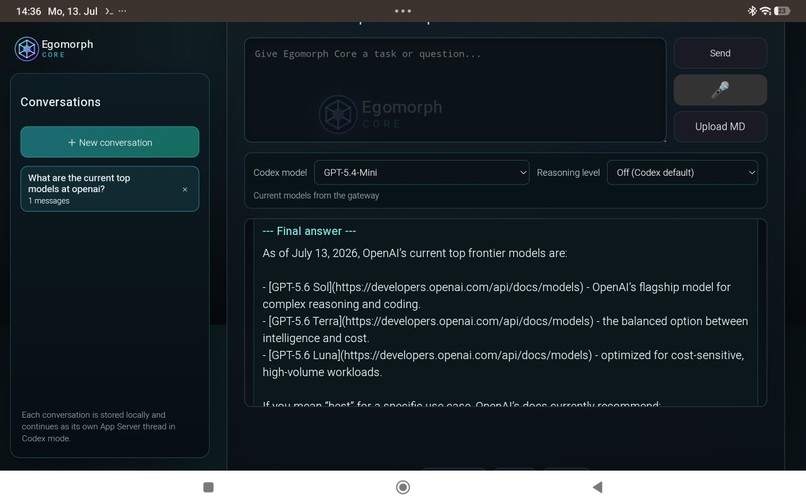The width and height of the screenshot is (806, 504).
Task: Tap the three dots at top center
Action: 403,11
